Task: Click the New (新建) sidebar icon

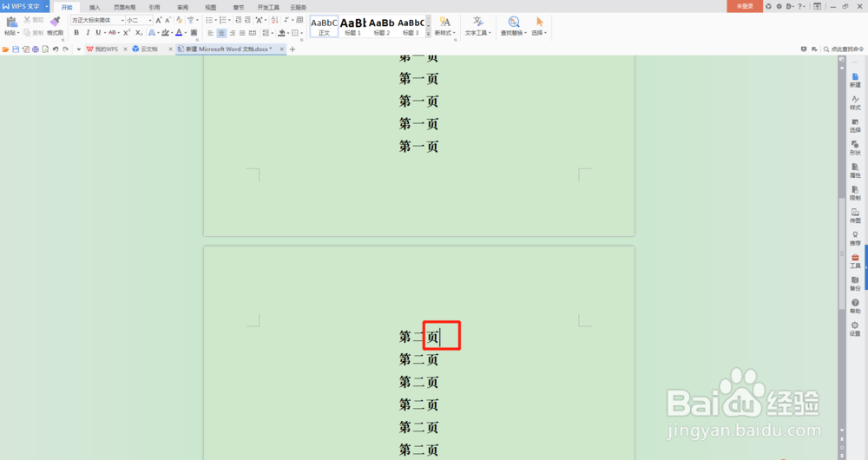Action: pos(855,80)
